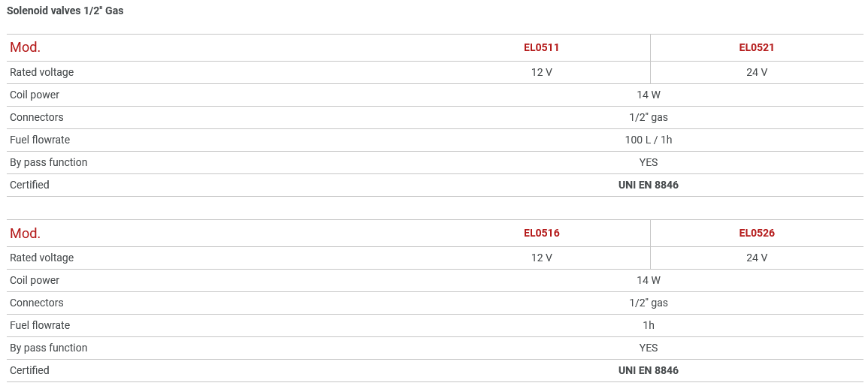This screenshot has width=868, height=392.
Task: Select the EL0516 model link
Action: click(541, 233)
